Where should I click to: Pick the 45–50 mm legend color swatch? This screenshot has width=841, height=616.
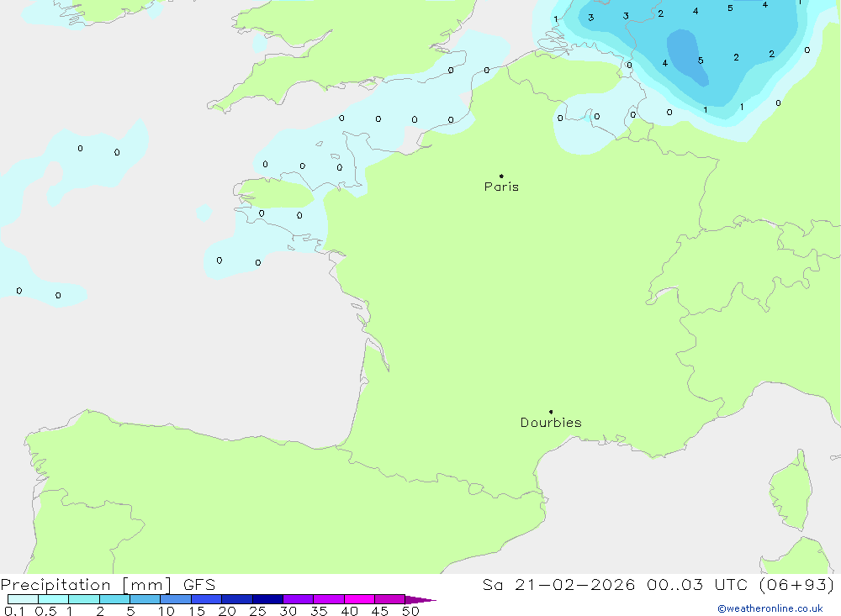(390, 599)
